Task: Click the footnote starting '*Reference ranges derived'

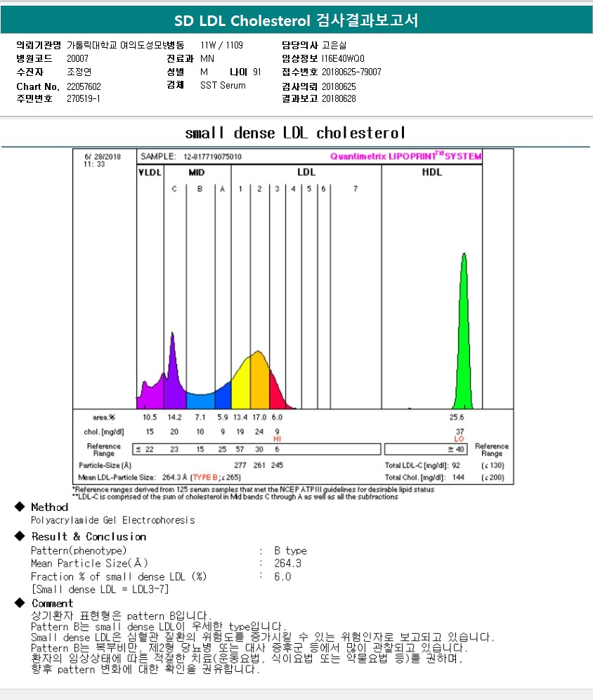Action: tap(254, 489)
